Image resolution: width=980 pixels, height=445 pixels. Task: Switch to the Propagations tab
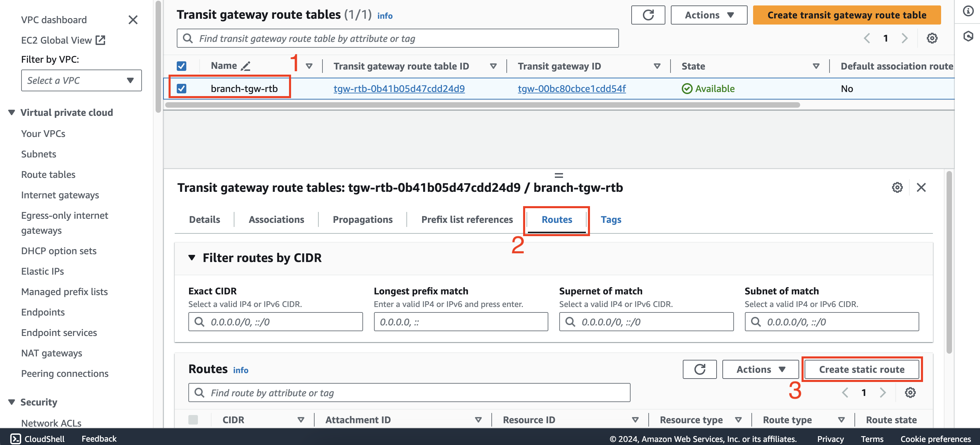click(362, 219)
